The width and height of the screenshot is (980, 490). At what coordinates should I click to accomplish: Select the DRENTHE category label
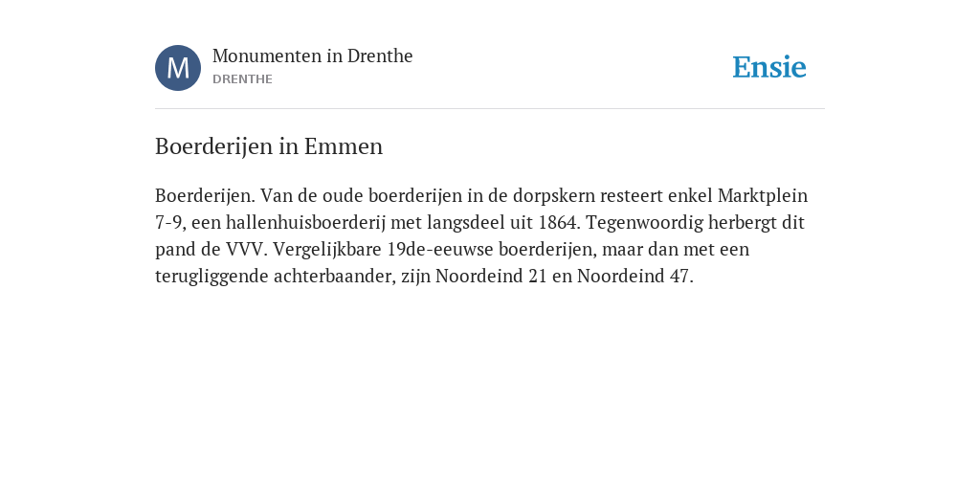click(242, 79)
